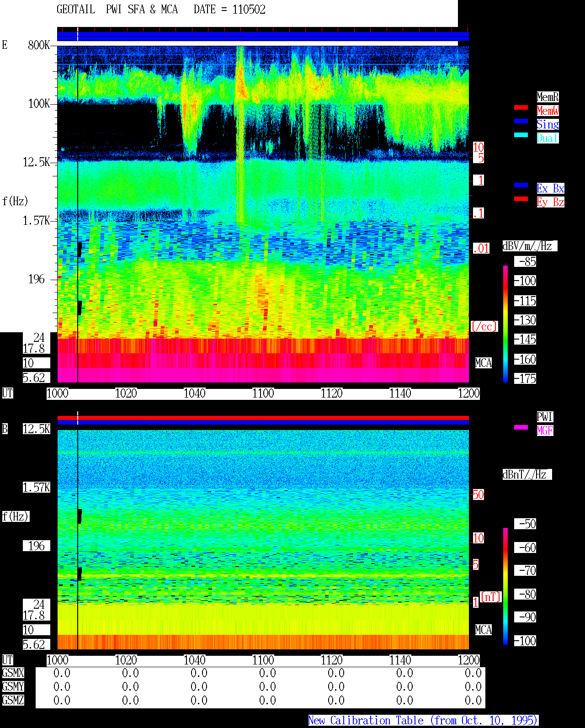
Task: Click the red MemW legend swatch
Action: click(521, 107)
